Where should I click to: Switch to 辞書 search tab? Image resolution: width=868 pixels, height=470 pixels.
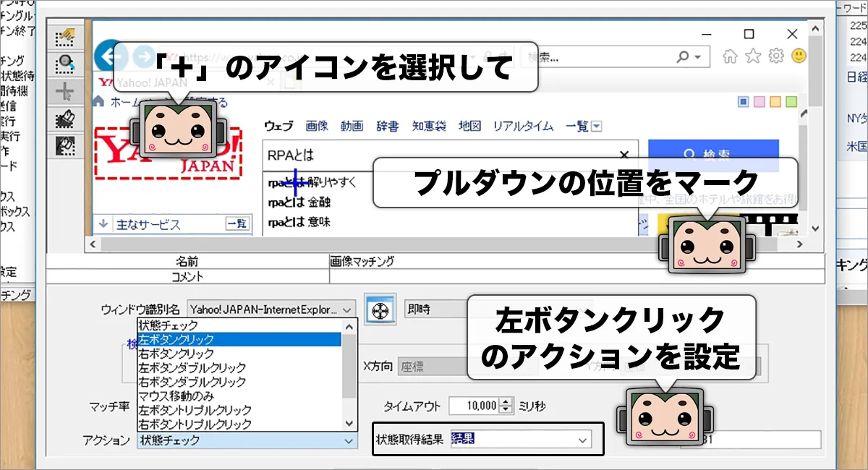click(387, 126)
